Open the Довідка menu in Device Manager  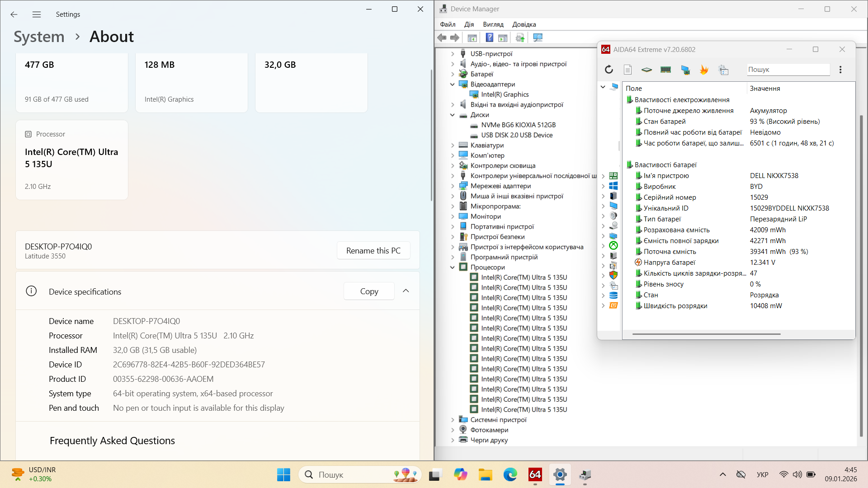tap(524, 24)
